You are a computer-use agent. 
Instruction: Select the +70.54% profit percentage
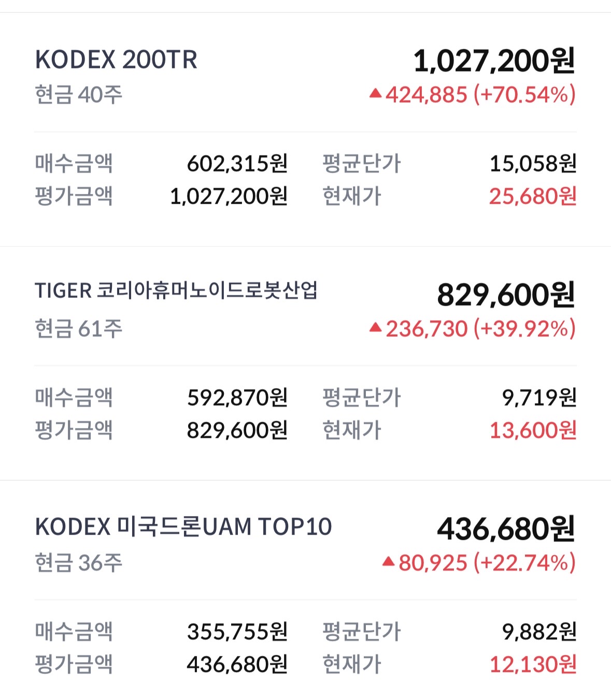[524, 95]
